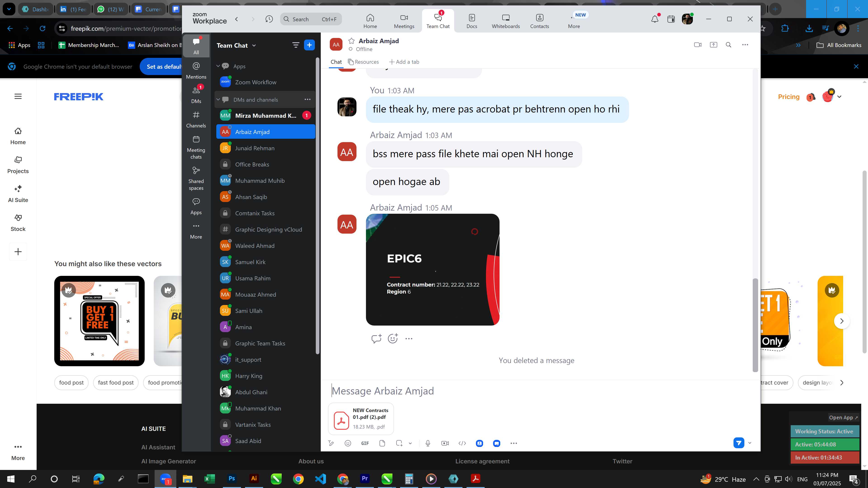Click the chat list scrollbar
The image size is (868, 488).
pyautogui.click(x=317, y=205)
